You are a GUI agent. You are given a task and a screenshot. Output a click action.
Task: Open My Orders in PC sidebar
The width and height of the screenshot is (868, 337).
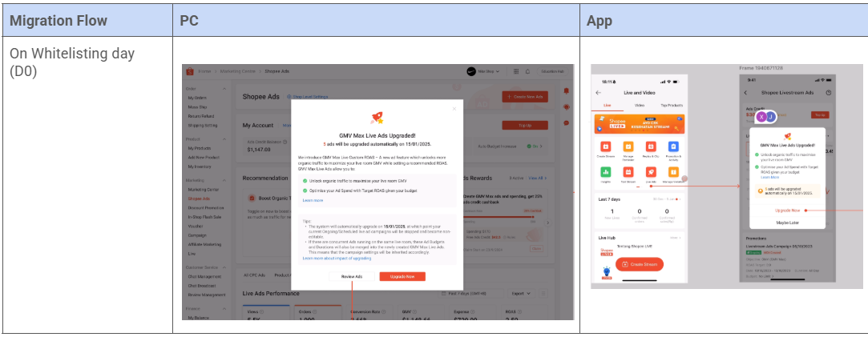pos(196,98)
